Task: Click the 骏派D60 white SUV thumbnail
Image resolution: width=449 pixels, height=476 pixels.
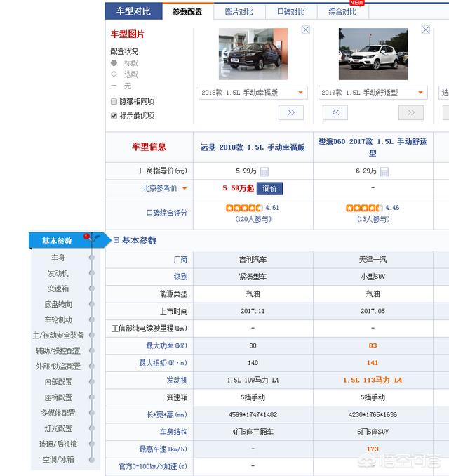Action: pos(373,54)
